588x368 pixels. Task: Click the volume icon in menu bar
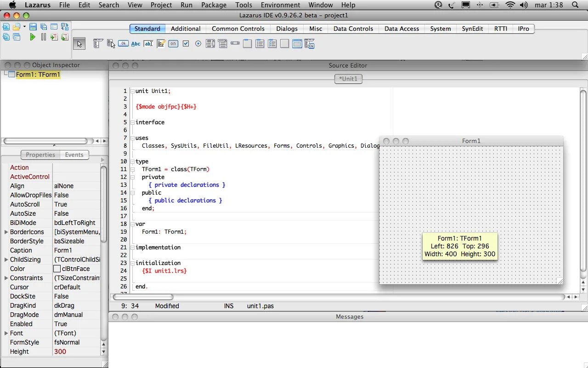(x=524, y=5)
